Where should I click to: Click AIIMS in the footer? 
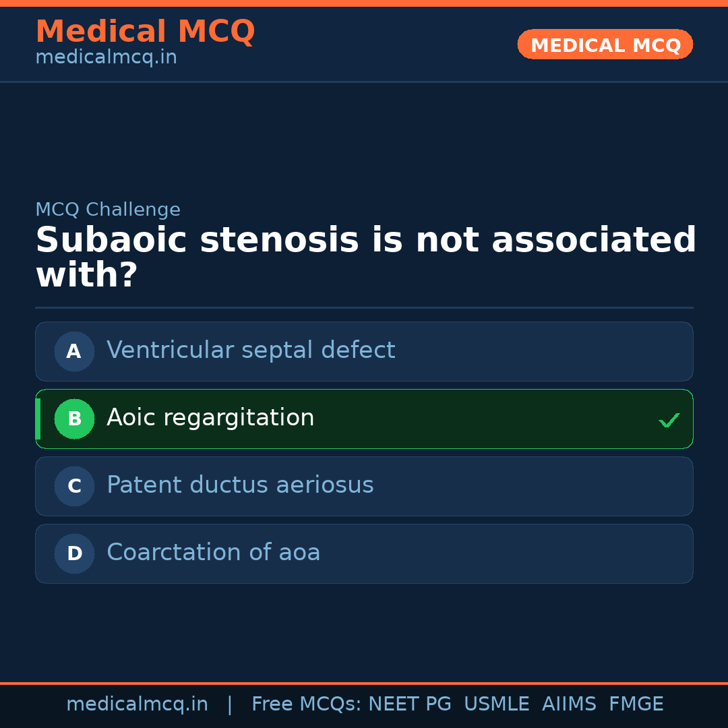[569, 704]
